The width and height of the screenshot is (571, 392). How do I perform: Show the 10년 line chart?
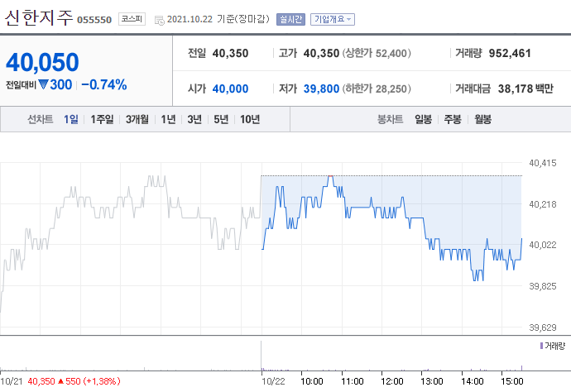tap(250, 119)
